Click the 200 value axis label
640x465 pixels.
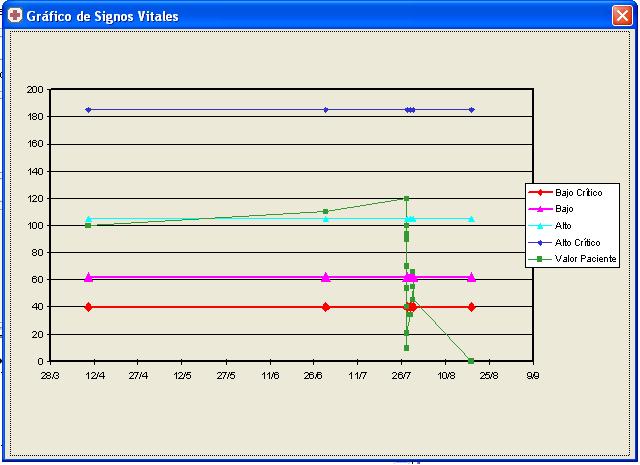tap(35, 90)
